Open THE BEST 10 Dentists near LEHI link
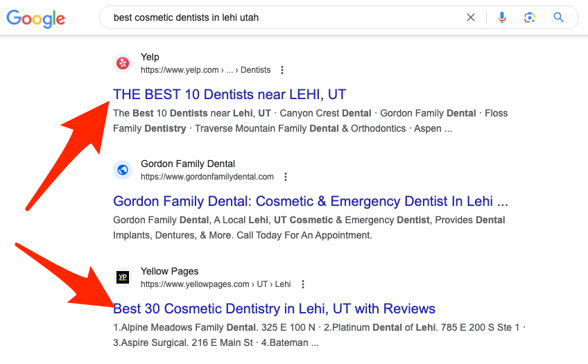This screenshot has width=588, height=364. (230, 94)
